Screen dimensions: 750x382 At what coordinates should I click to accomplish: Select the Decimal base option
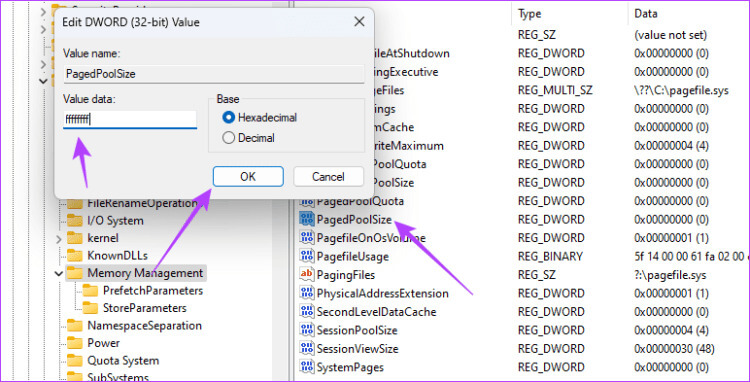229,138
